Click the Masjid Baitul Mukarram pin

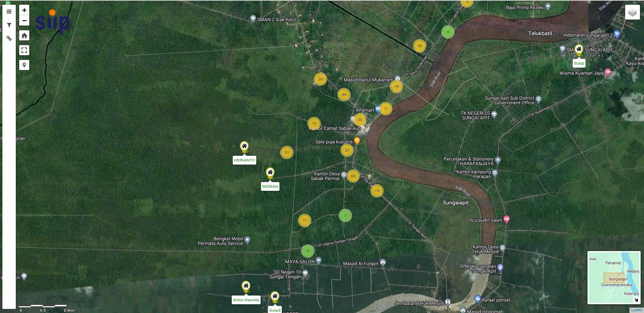(x=397, y=79)
